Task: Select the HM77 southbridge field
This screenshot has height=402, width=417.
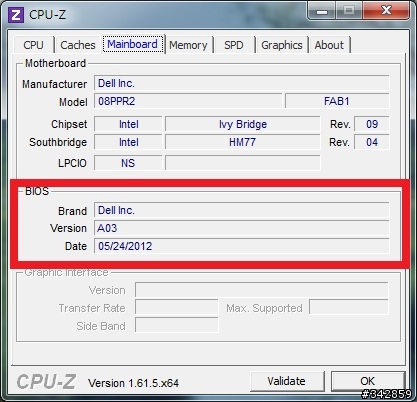Action: 243,142
